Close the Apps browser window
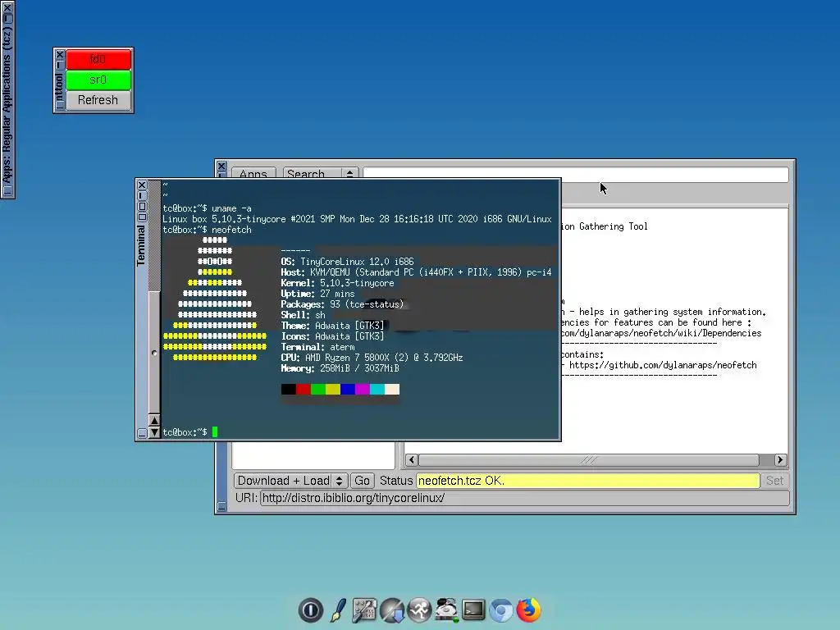Screen dimensions: 840x630 pos(221,167)
